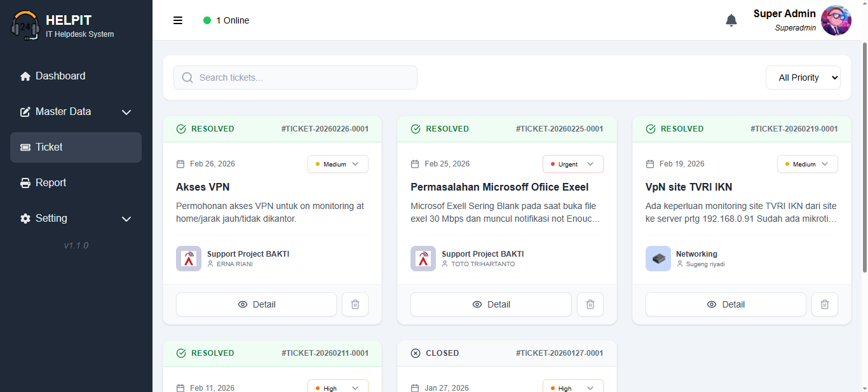The image size is (868, 392).
Task: Delete the Akses VPN ticket
Action: [355, 304]
